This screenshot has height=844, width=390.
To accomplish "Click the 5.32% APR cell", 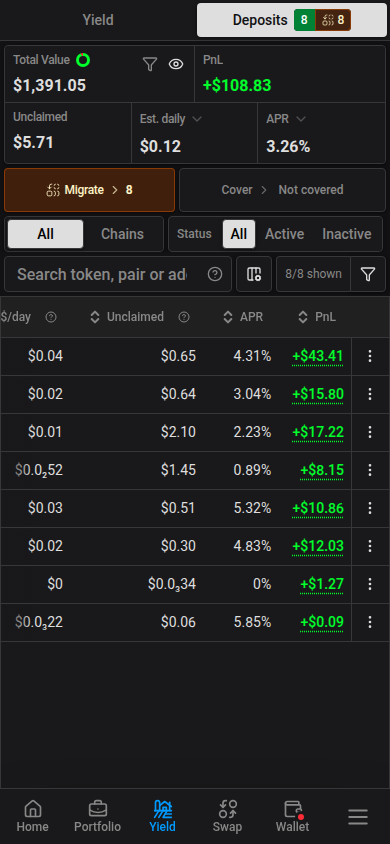I will point(252,508).
